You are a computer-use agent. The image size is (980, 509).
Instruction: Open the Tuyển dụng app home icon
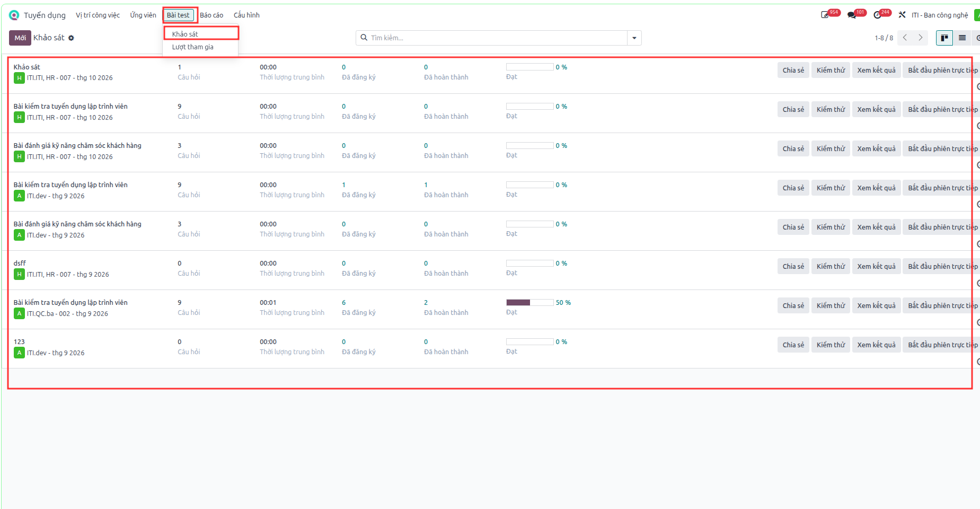[x=14, y=15]
